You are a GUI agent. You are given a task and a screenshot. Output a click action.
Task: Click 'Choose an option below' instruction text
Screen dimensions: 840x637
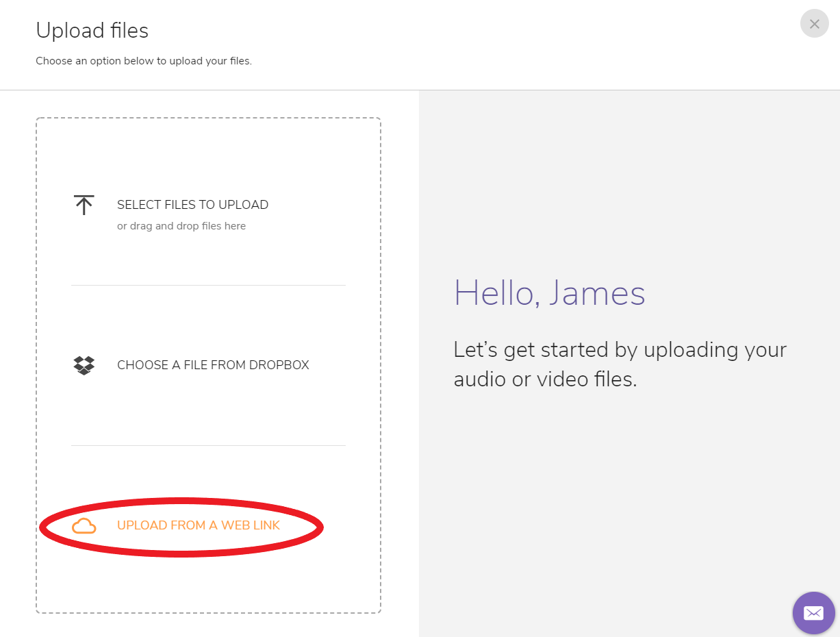tap(144, 61)
